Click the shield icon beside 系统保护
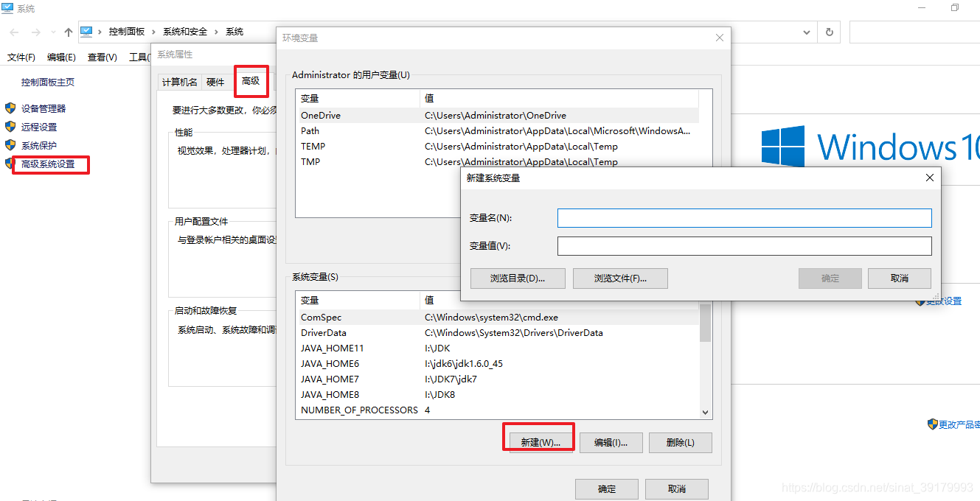 (9, 144)
